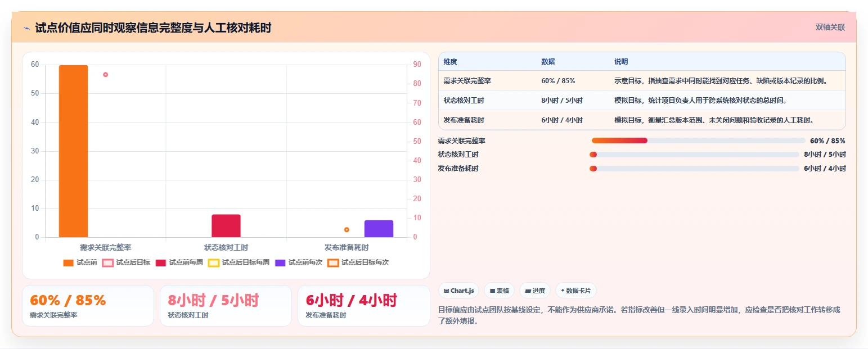The image size is (868, 349).
Task: Click the 发布准备耗时 progress bar
Action: [694, 169]
